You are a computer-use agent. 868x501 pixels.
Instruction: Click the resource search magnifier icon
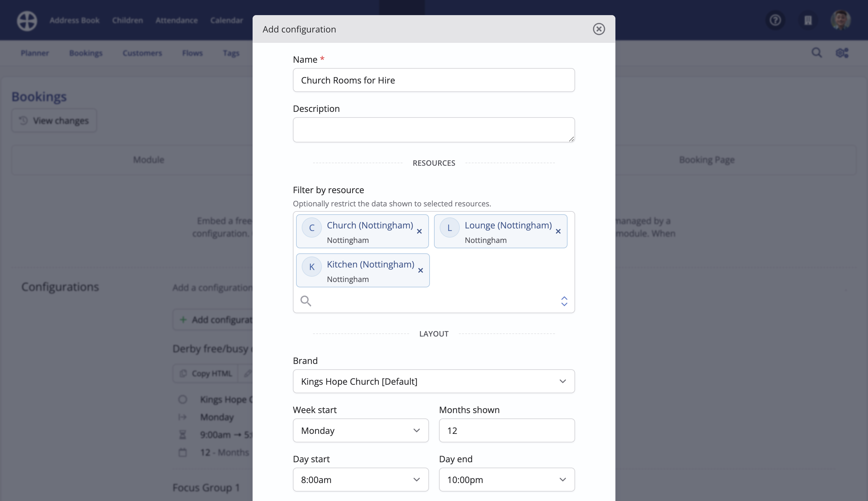click(x=306, y=301)
